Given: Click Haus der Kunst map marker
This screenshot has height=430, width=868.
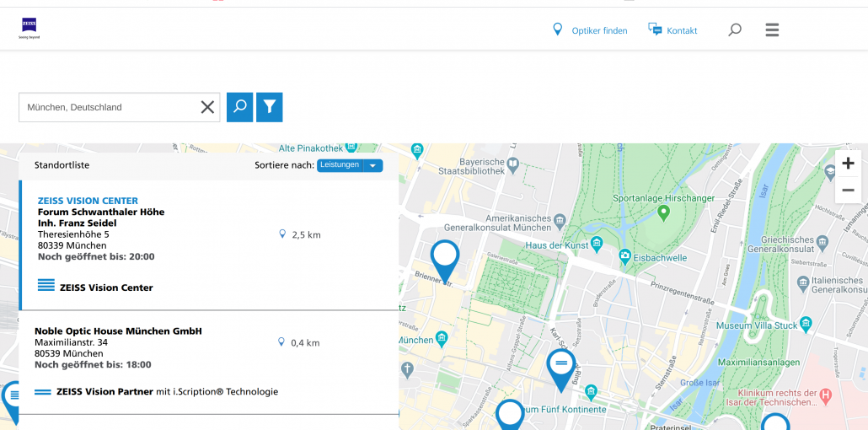Looking at the screenshot, I should click(596, 243).
